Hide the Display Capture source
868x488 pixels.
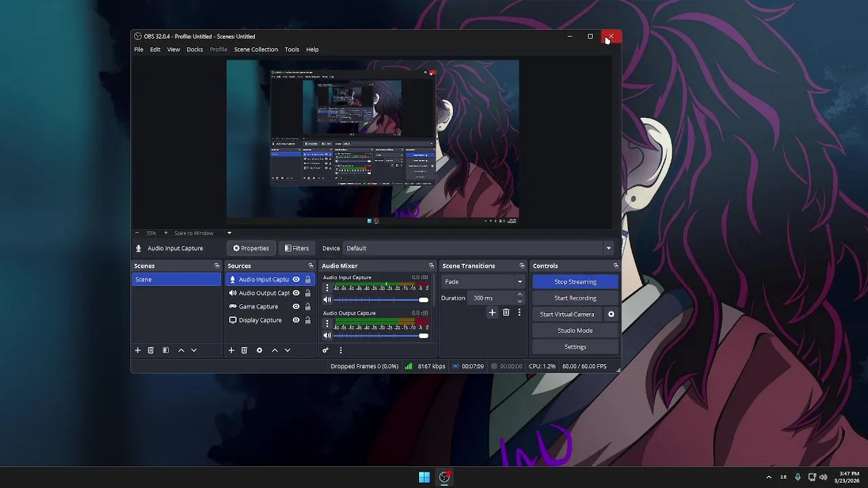[296, 320]
